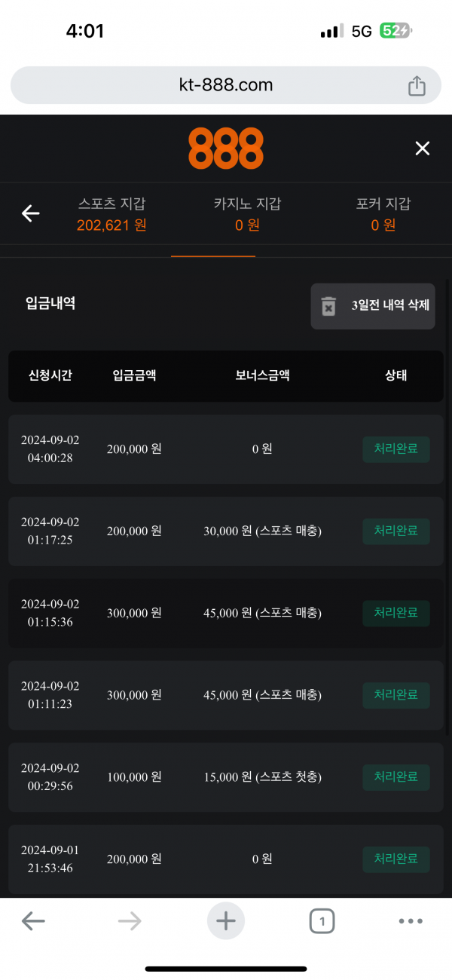Switch to the 카지노 지갑 tab

[x=247, y=214]
